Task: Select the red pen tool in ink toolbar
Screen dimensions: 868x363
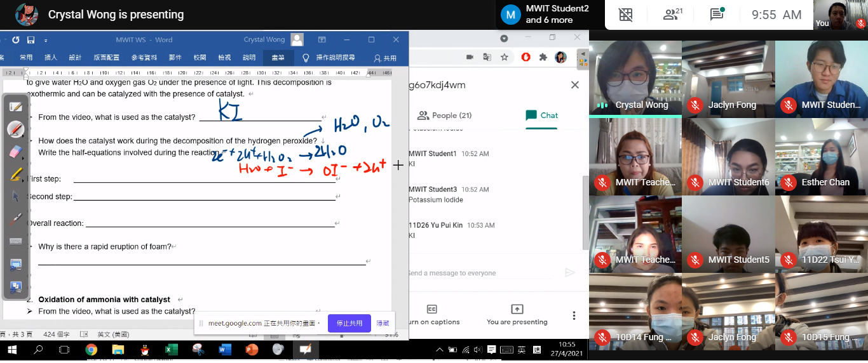Action: [16, 129]
